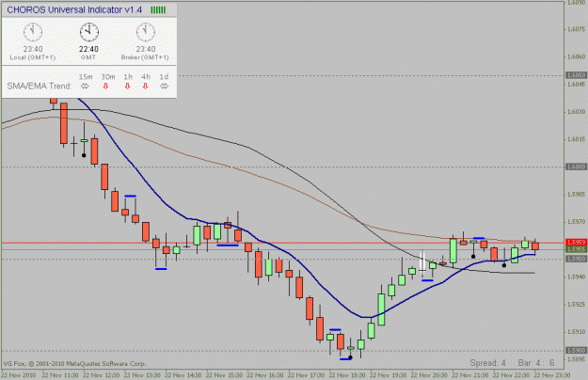
Task: Click the white candlestick near 20:30
Action: click(x=422, y=264)
